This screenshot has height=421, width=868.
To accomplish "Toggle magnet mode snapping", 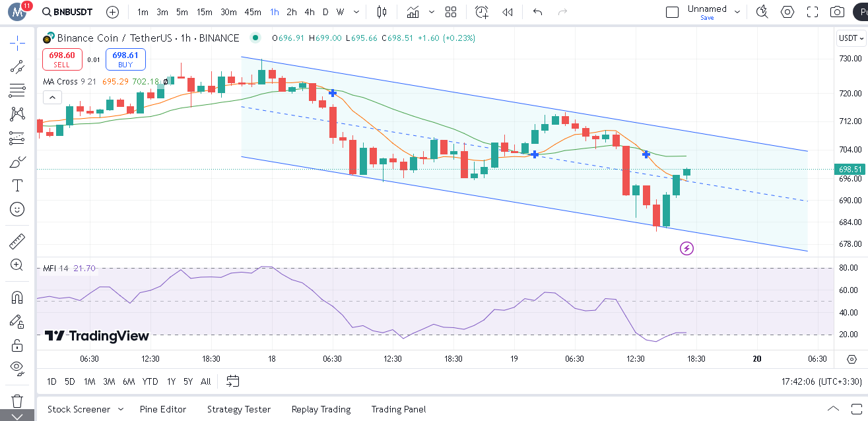I will pyautogui.click(x=17, y=298).
